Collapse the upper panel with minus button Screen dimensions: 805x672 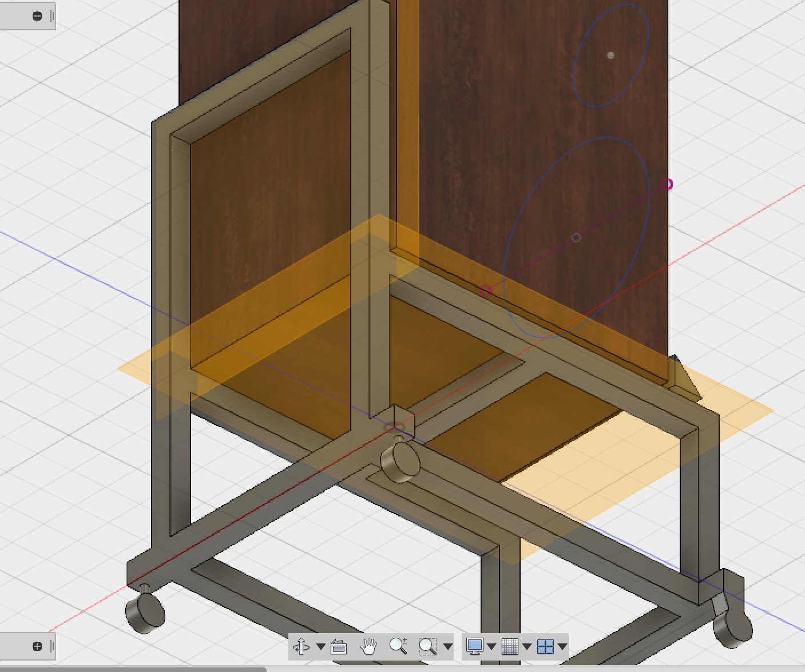(37, 16)
